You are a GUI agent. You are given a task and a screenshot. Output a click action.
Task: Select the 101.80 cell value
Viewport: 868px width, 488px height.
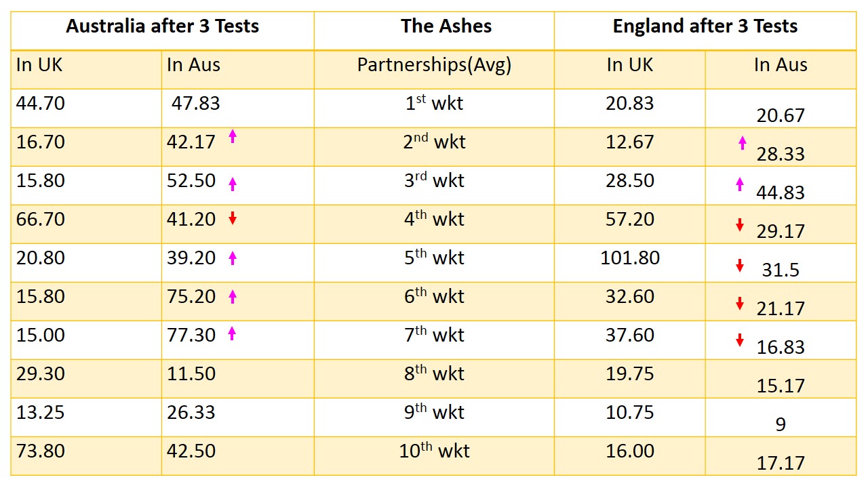click(630, 258)
